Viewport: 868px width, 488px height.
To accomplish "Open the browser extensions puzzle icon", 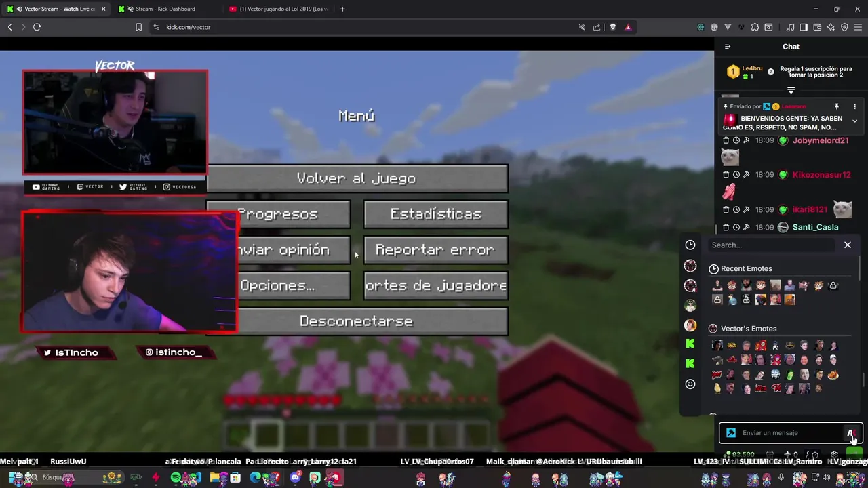I will click(x=755, y=27).
